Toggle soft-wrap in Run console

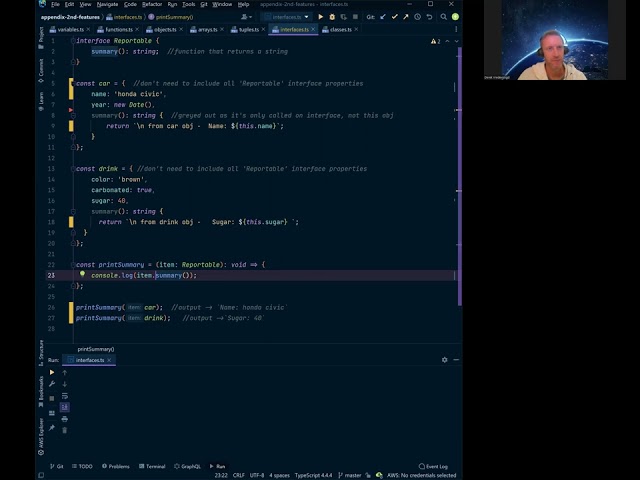click(64, 396)
